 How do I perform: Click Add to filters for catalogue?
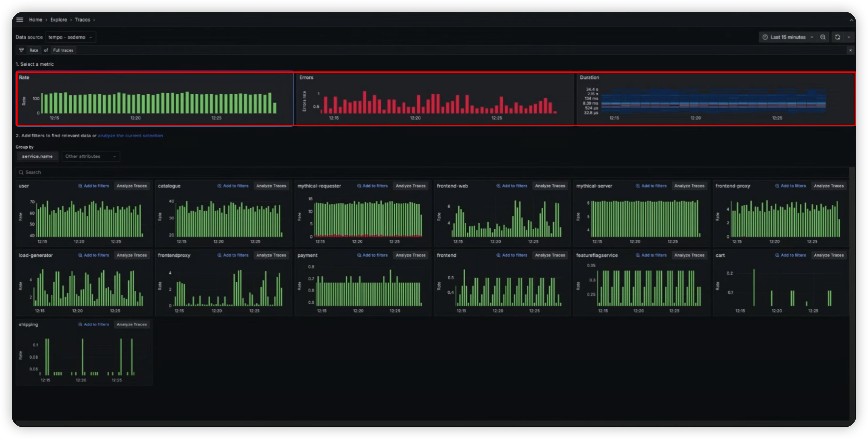pos(233,186)
